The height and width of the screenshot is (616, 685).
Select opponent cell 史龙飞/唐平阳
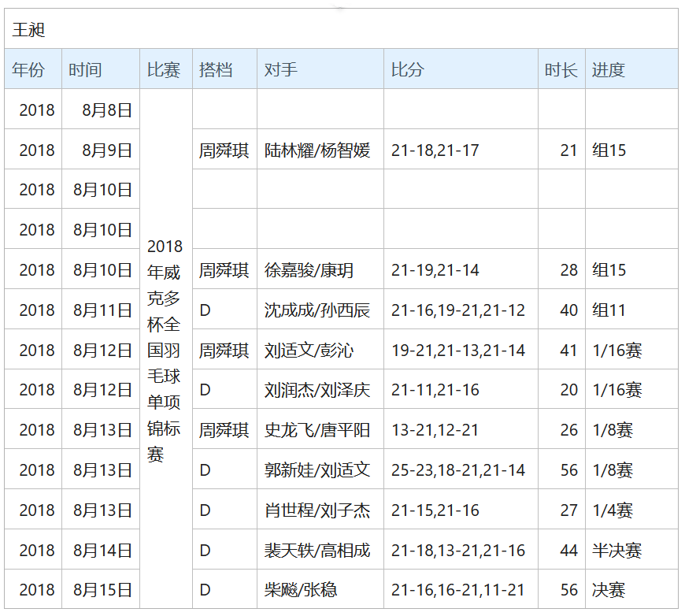point(317,430)
